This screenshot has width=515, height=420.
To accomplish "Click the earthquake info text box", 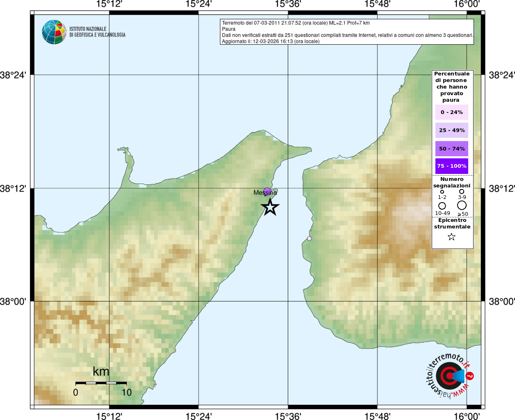I will point(347,32).
